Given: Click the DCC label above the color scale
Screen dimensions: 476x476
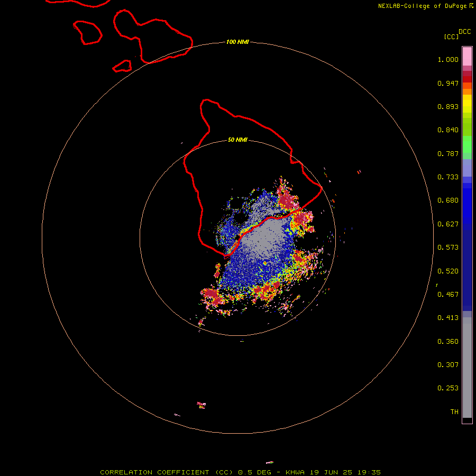Looking at the screenshot, I should [x=464, y=32].
